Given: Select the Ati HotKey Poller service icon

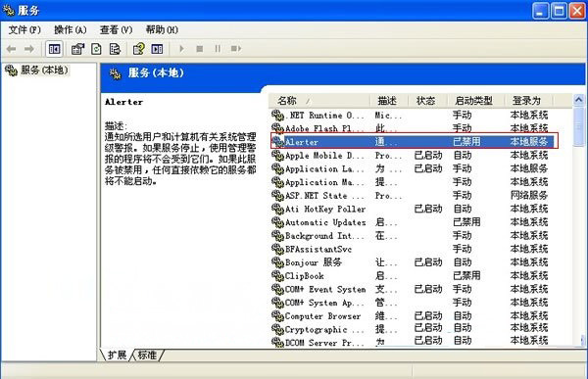Looking at the screenshot, I should (277, 209).
